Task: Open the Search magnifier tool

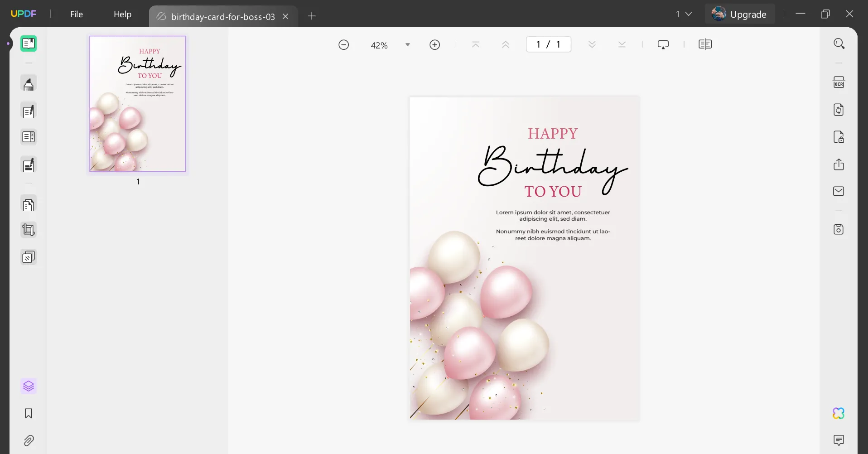Action: pyautogui.click(x=839, y=43)
